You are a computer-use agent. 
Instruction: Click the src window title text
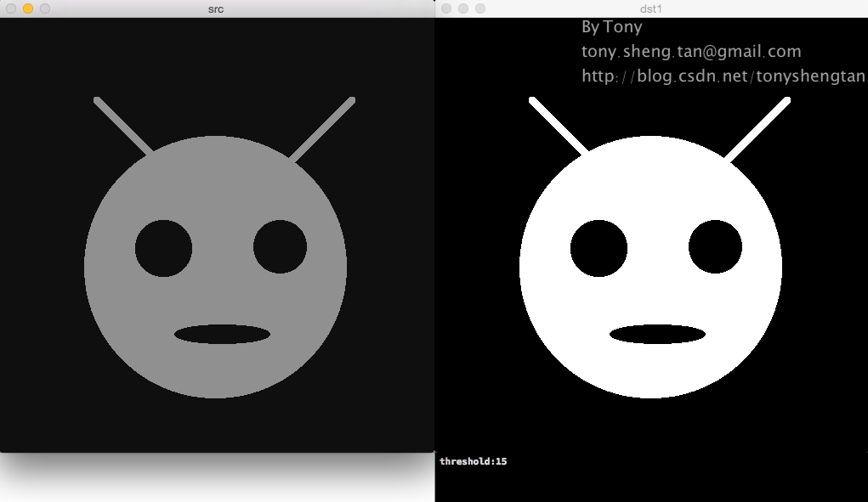pos(216,8)
